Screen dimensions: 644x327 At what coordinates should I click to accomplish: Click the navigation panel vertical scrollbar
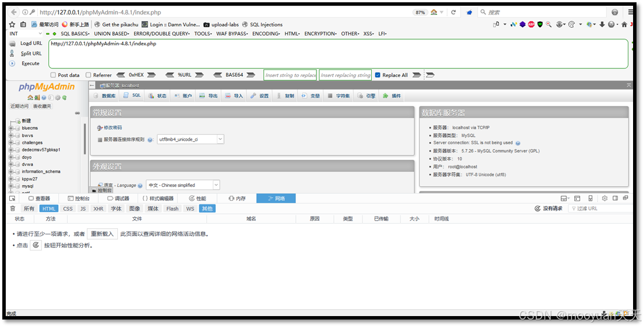[85, 140]
